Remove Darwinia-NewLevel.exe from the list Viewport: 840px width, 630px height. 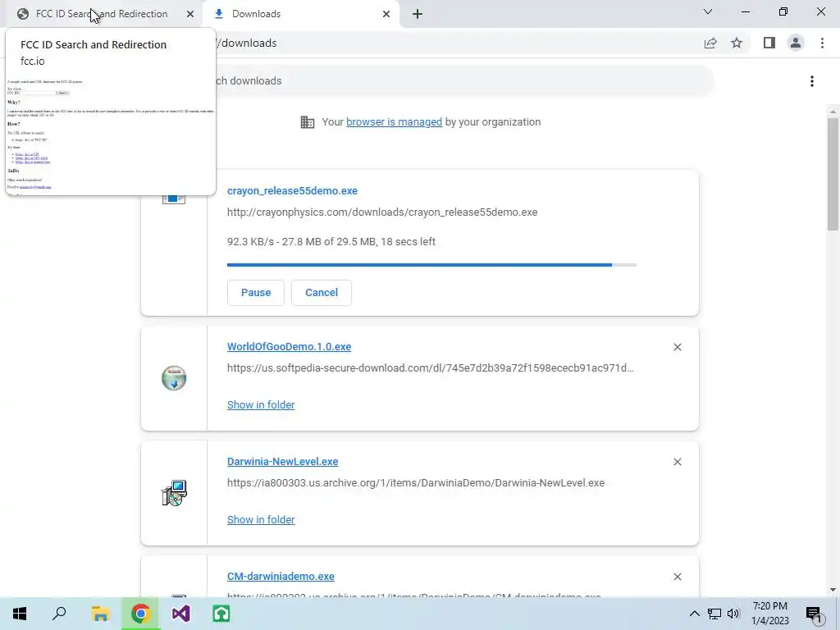tap(677, 462)
